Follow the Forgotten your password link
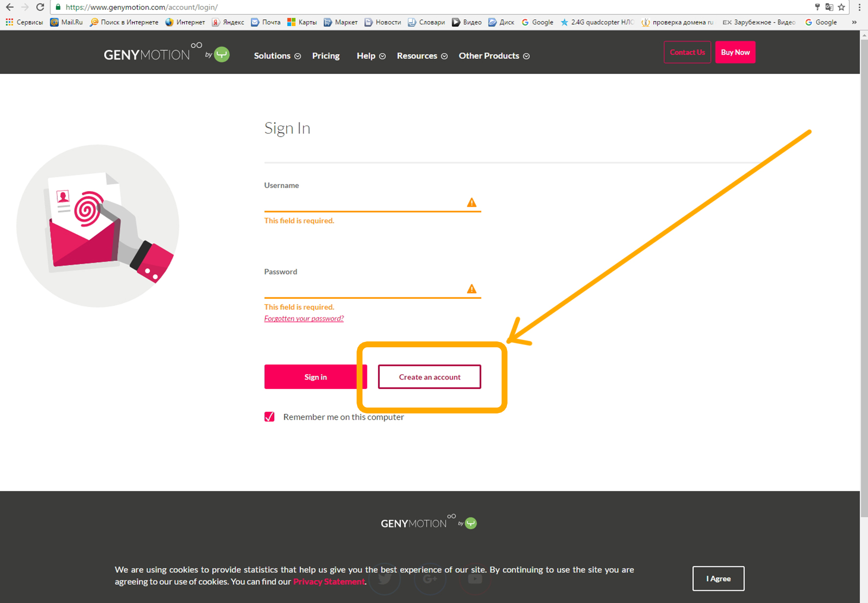Viewport: 868px width, 603px height. point(304,318)
